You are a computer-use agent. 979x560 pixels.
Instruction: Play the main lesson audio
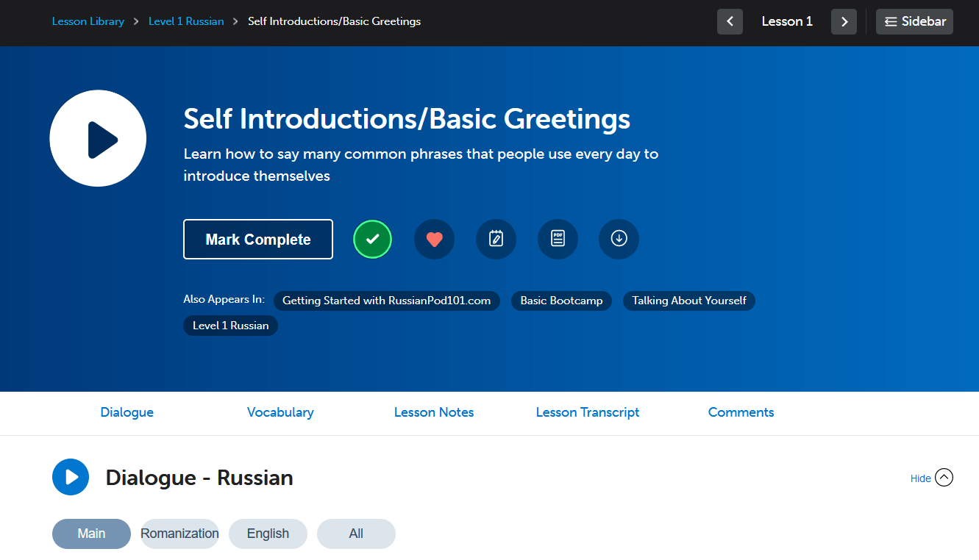(x=98, y=138)
